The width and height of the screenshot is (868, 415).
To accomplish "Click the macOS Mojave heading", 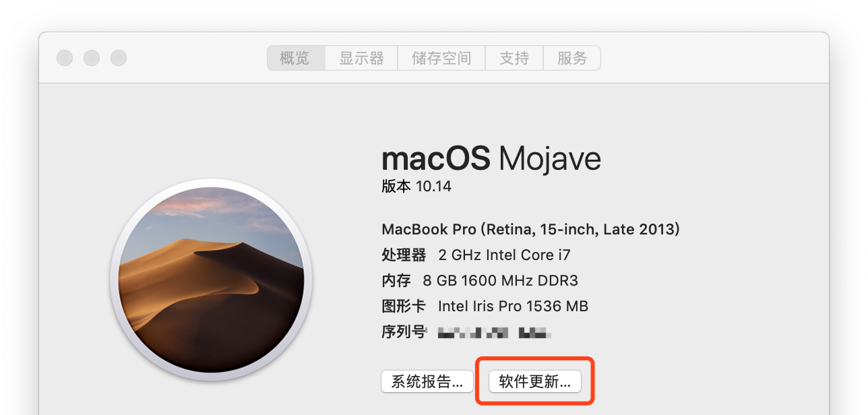I will click(x=491, y=159).
